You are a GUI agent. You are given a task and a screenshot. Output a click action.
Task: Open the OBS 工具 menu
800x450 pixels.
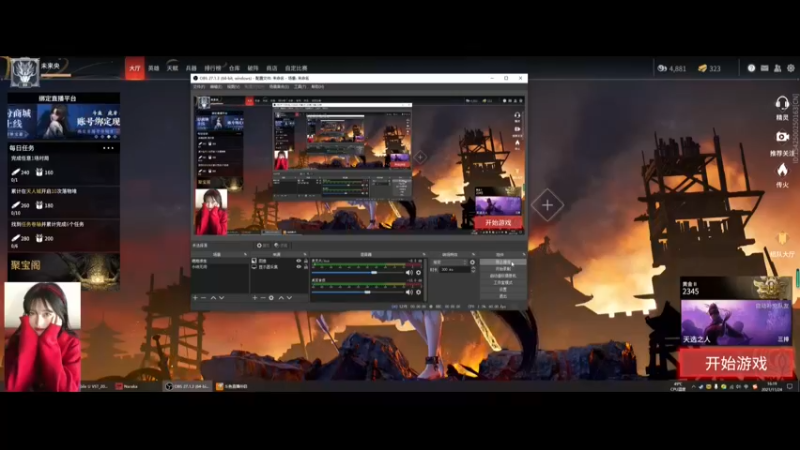tap(300, 87)
